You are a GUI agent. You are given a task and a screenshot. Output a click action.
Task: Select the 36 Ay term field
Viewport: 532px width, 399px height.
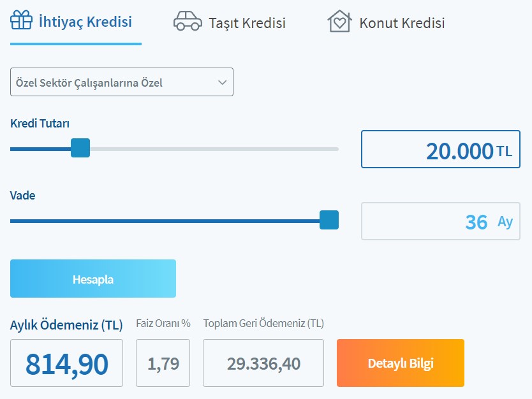coord(441,220)
